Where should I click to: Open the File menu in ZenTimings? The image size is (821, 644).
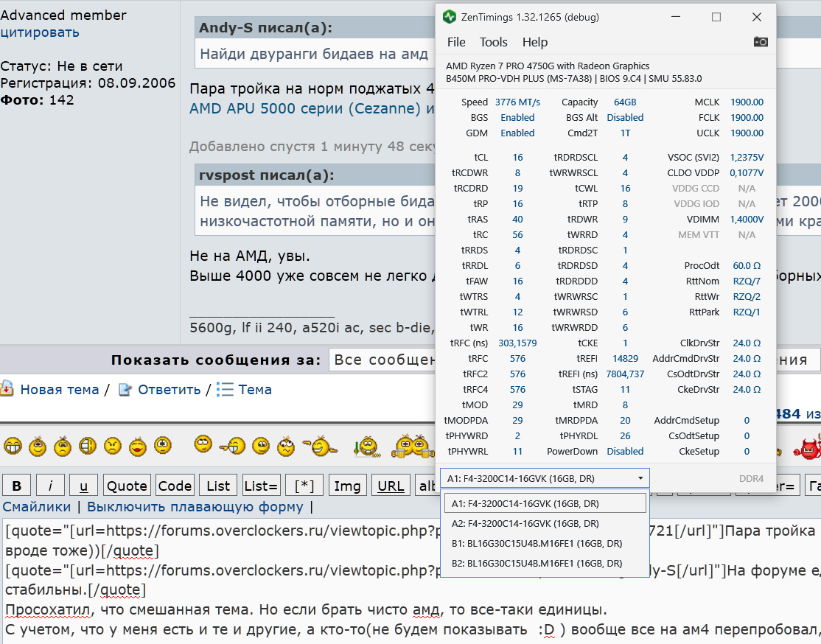[x=456, y=42]
